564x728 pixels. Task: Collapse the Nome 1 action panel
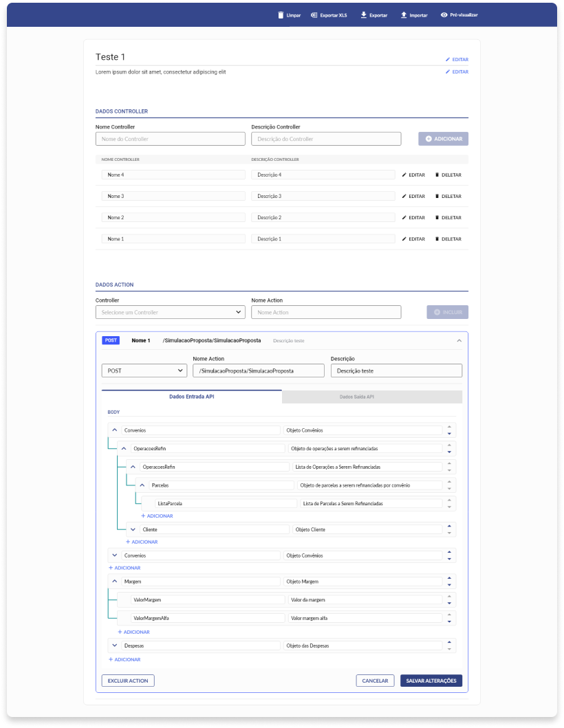459,340
